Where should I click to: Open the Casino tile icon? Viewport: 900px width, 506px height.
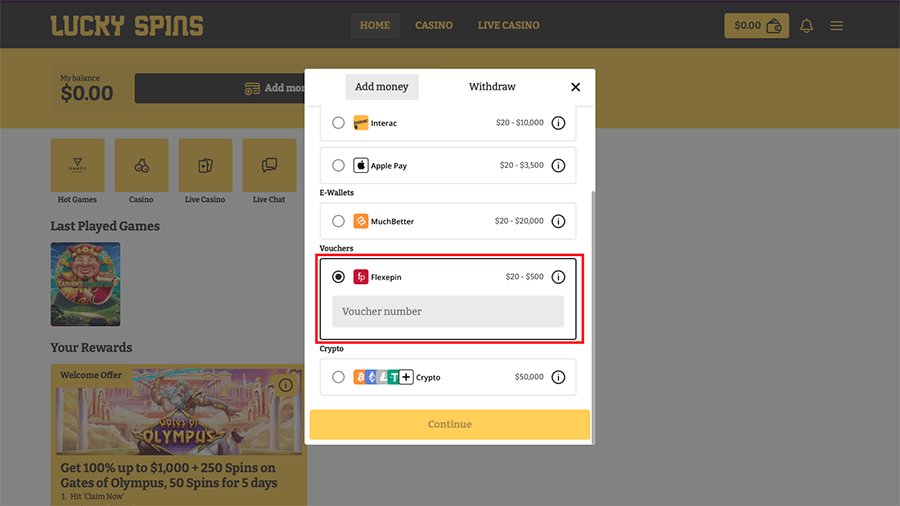pos(141,165)
